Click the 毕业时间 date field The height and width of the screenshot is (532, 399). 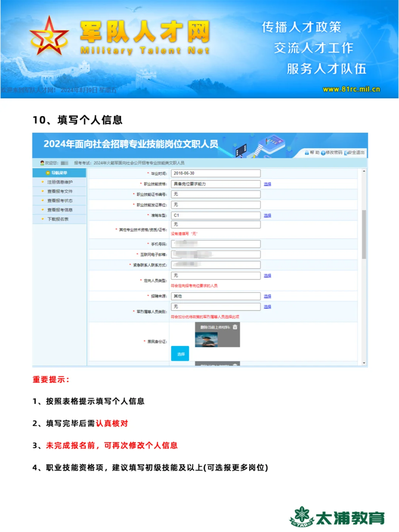click(x=216, y=173)
